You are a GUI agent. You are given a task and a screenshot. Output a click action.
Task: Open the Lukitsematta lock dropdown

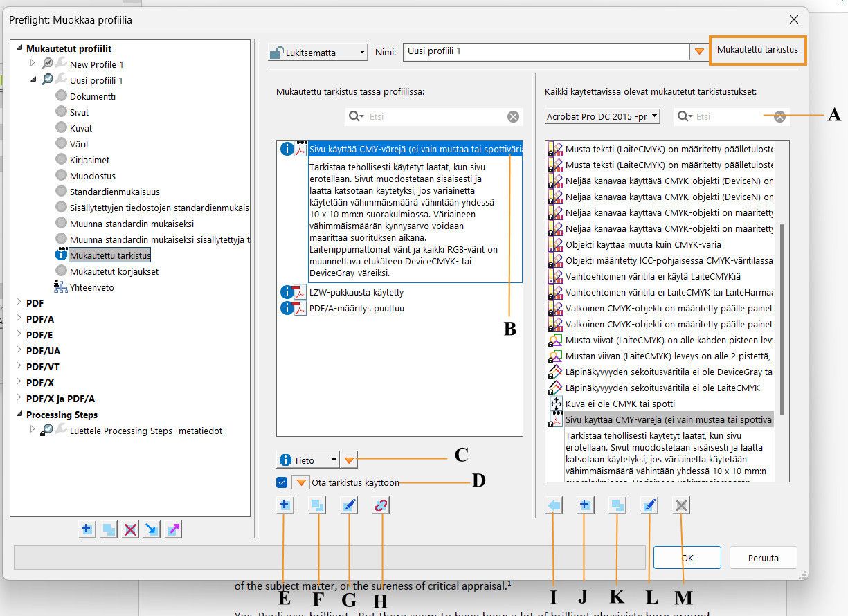(318, 52)
